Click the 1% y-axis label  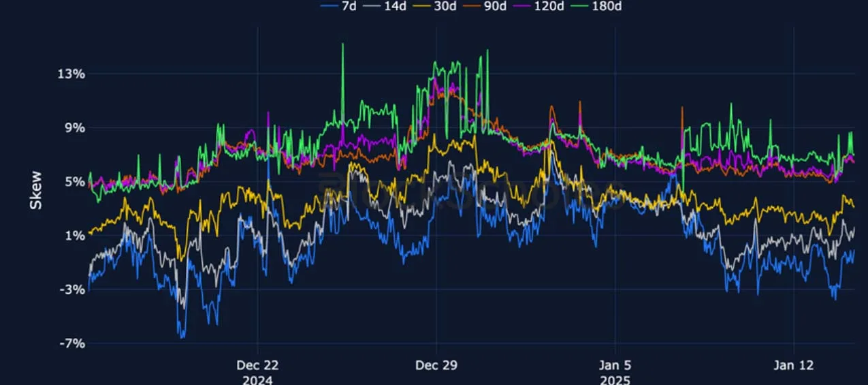[x=74, y=235]
